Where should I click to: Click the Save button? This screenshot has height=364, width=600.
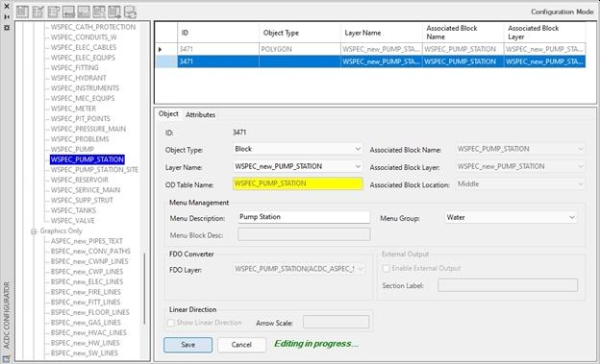[187, 345]
